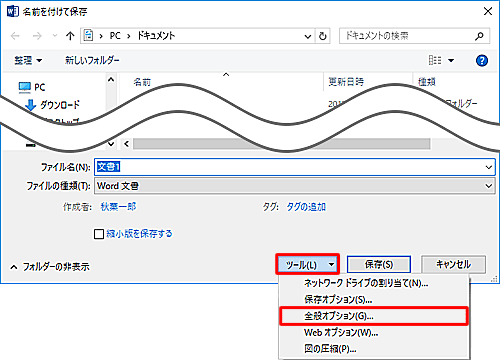Sort by the 更新日時 column header
The height and width of the screenshot is (360, 500).
[346, 82]
